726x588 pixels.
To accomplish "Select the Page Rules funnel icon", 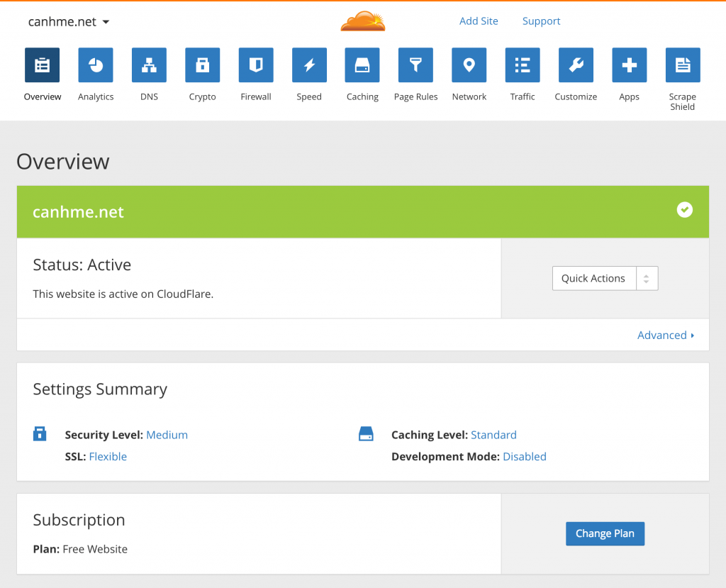I will [415, 65].
